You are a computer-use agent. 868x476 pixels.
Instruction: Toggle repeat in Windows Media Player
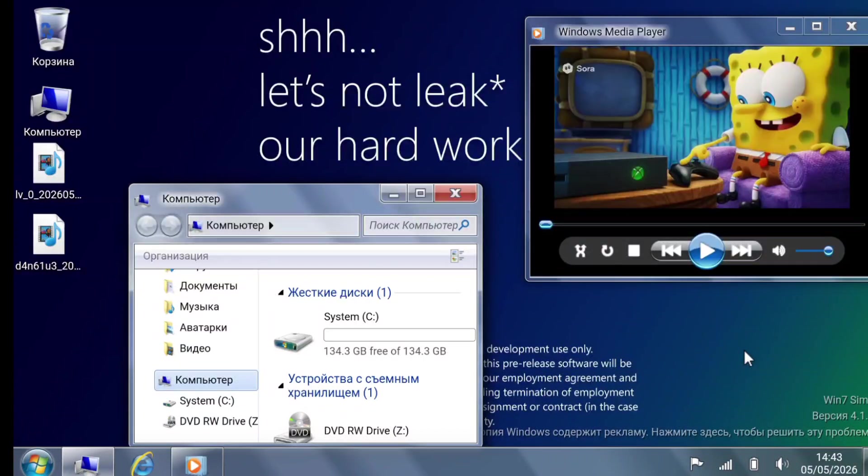[607, 251]
